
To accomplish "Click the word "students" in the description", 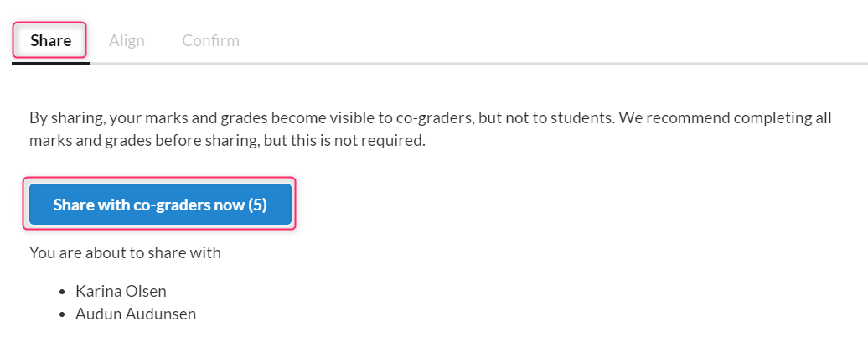I will click(585, 118).
